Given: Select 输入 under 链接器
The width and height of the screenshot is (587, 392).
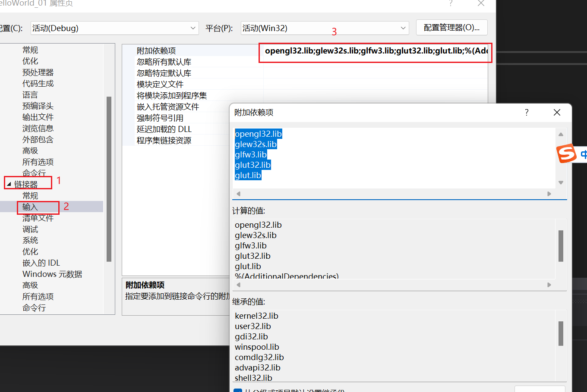Looking at the screenshot, I should [30, 207].
